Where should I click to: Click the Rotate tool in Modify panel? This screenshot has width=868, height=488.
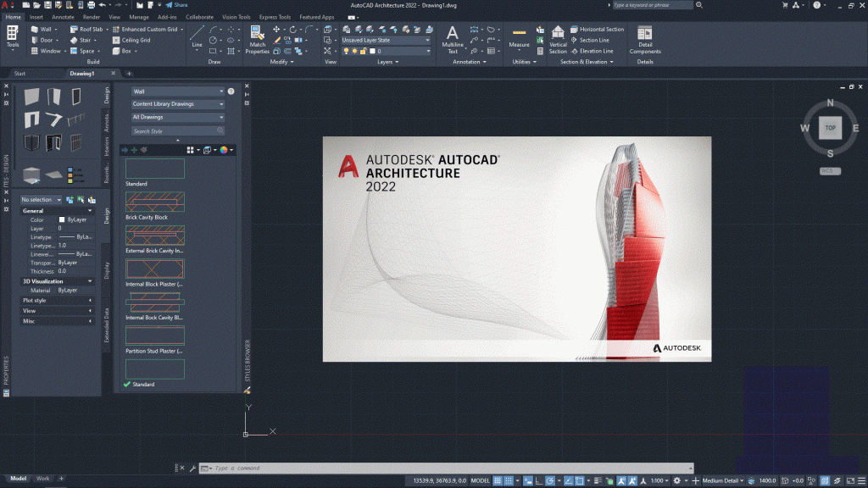(x=292, y=30)
